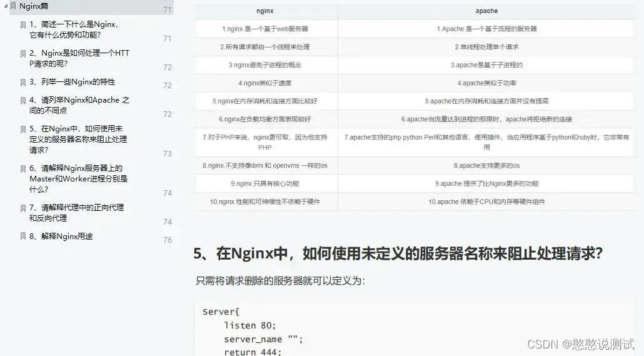Click bookmark icon for Nginx篇

coord(13,6)
